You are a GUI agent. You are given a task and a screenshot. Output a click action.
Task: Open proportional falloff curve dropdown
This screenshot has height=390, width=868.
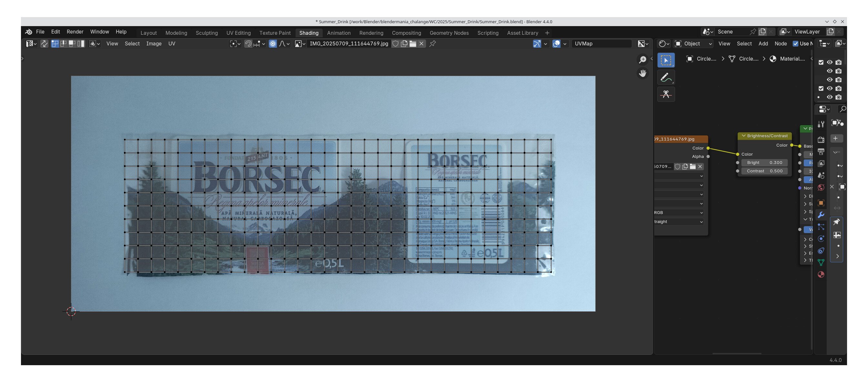[x=284, y=44]
